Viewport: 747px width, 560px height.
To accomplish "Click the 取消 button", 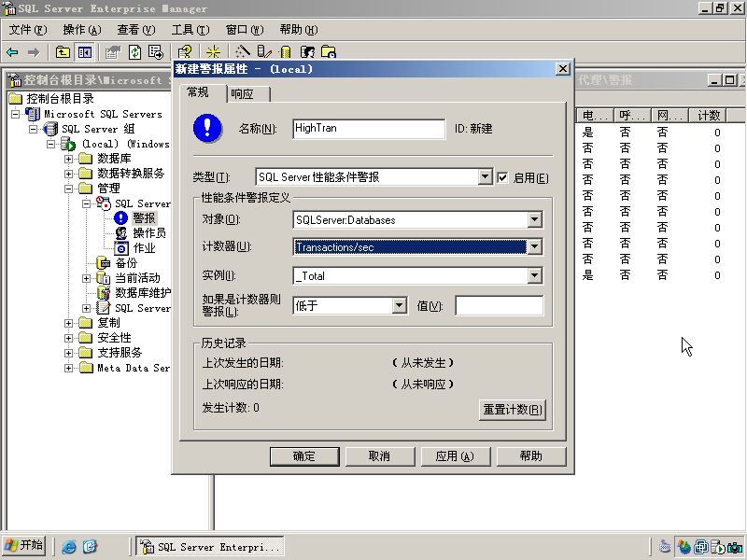I will (380, 456).
